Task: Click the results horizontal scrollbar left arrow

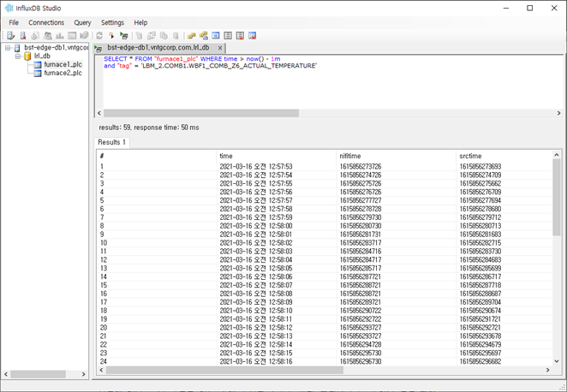Action: (x=101, y=370)
